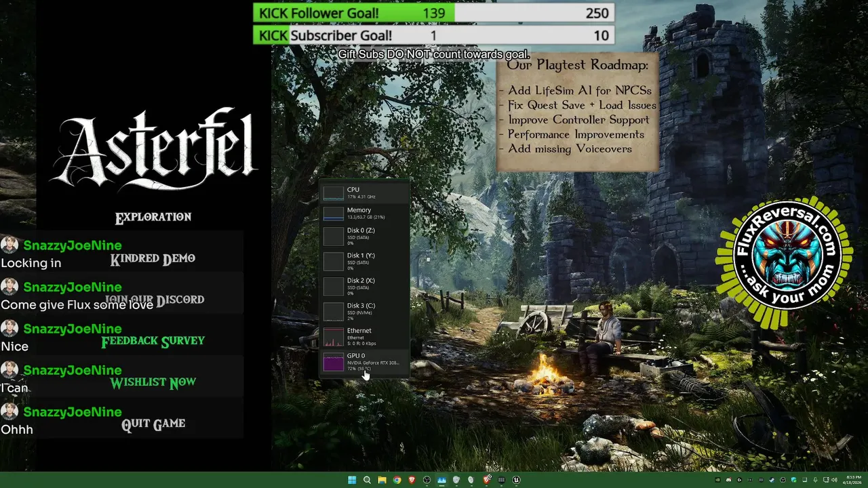The image size is (868, 488).
Task: Open the clock showing 8:53 PM
Action: (x=852, y=480)
